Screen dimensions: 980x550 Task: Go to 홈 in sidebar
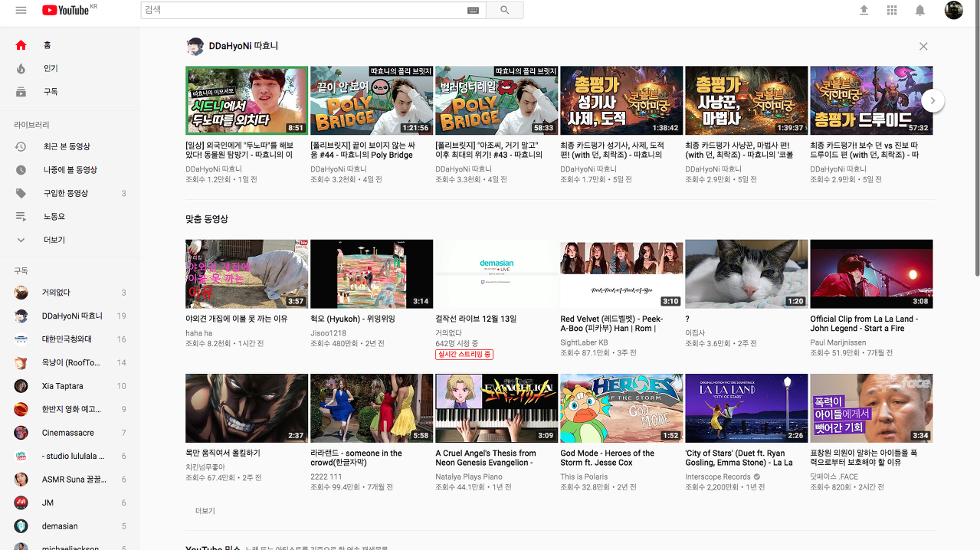tap(70, 45)
